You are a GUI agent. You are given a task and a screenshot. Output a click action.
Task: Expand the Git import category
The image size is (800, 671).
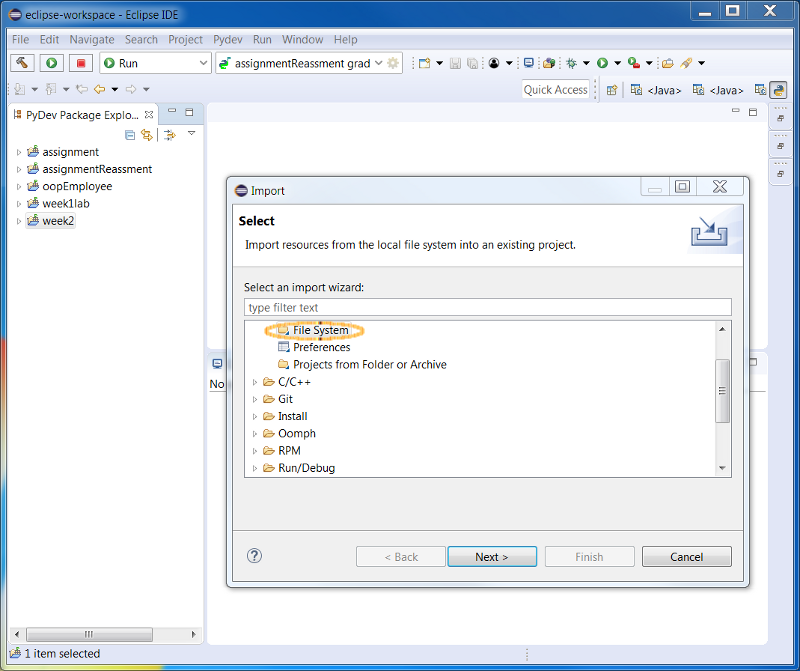point(255,399)
